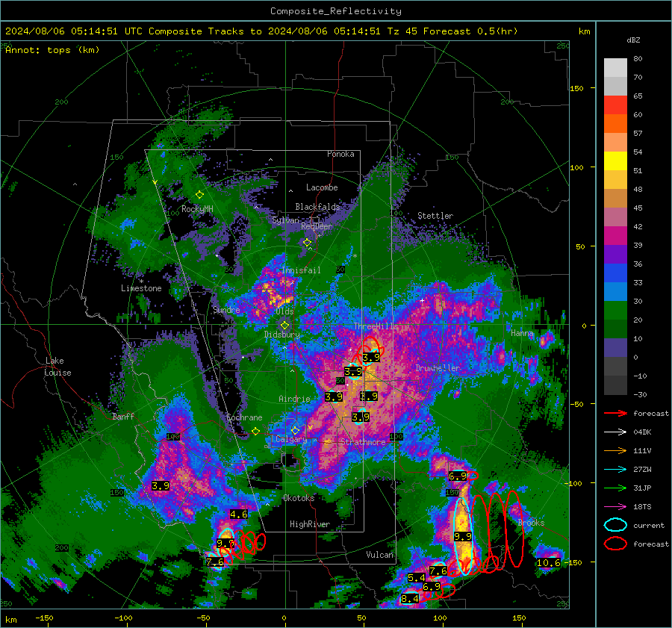Select the 4.6 storm top label
The width and height of the screenshot is (672, 628).
click(239, 514)
